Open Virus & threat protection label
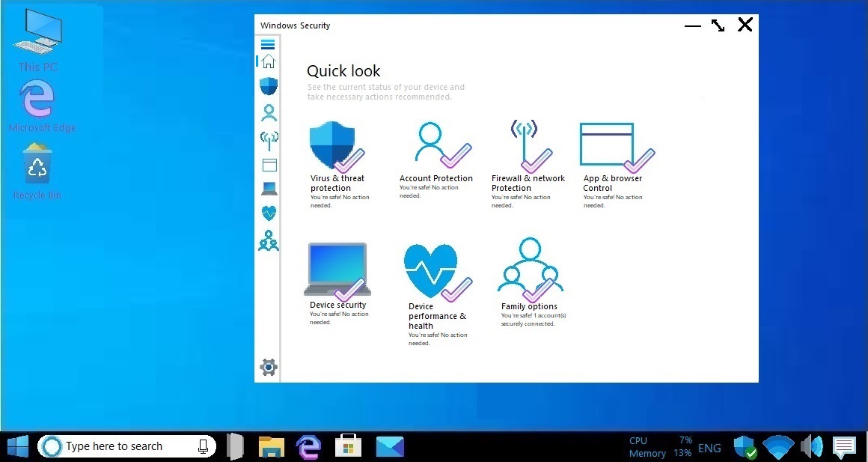 tap(337, 183)
